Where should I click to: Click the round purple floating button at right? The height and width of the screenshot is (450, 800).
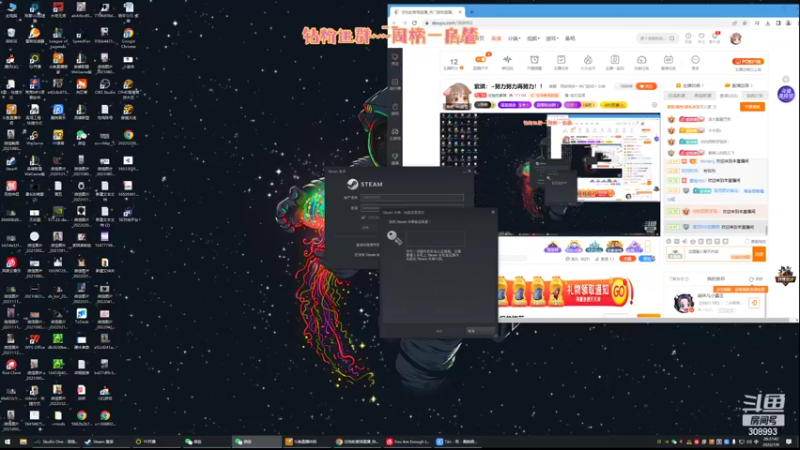click(786, 94)
